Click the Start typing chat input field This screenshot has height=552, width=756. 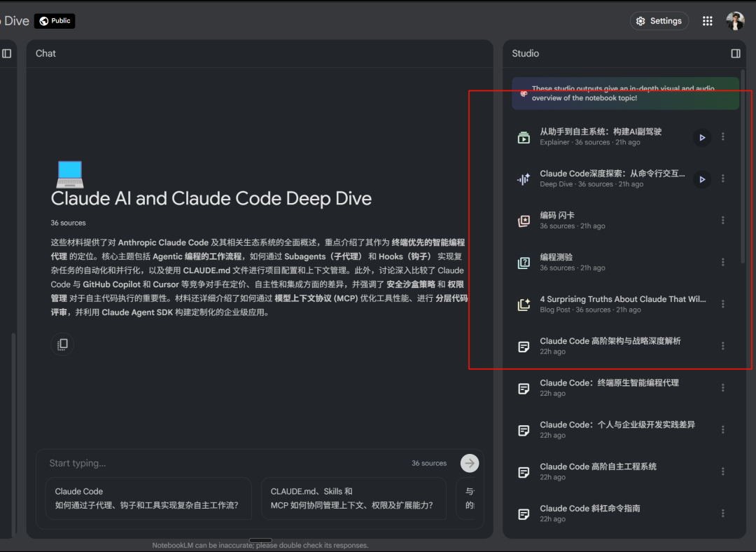coord(227,463)
